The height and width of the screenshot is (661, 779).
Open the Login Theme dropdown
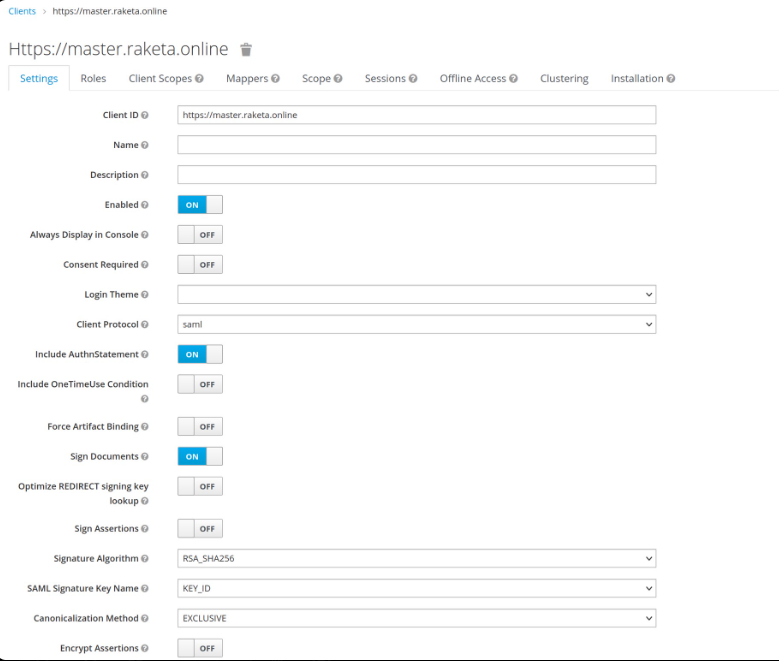[x=417, y=295]
